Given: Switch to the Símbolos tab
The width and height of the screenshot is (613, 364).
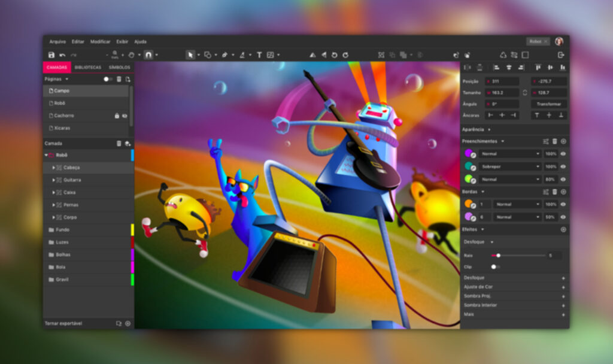Looking at the screenshot, I should (x=119, y=68).
